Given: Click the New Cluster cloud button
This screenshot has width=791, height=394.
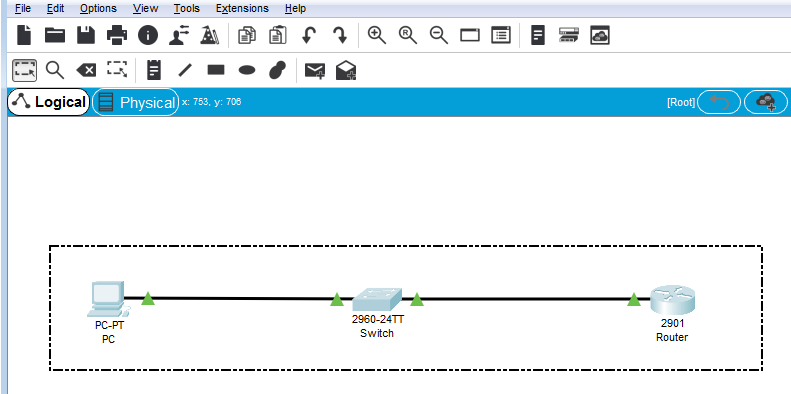Looking at the screenshot, I should (766, 102).
